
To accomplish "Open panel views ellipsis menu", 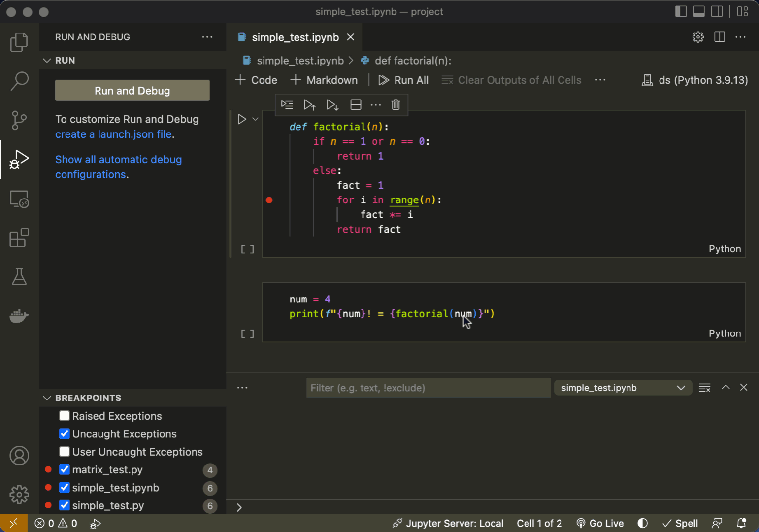I will pos(242,388).
